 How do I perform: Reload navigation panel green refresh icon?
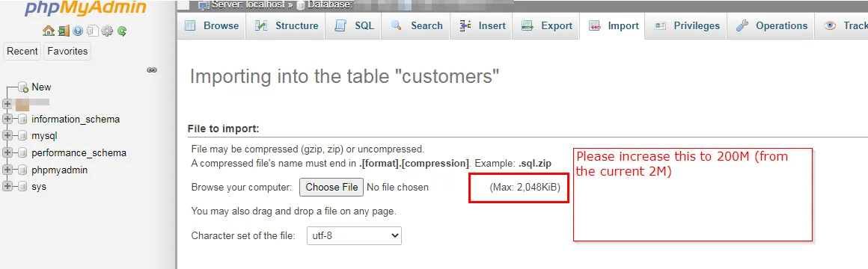coord(122,31)
